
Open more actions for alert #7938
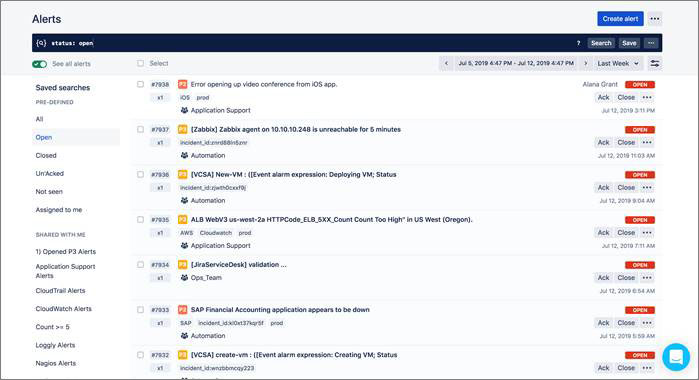pyautogui.click(x=647, y=97)
